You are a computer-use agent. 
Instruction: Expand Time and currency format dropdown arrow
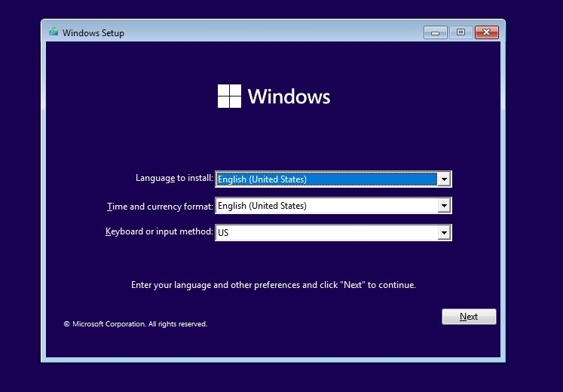[444, 206]
